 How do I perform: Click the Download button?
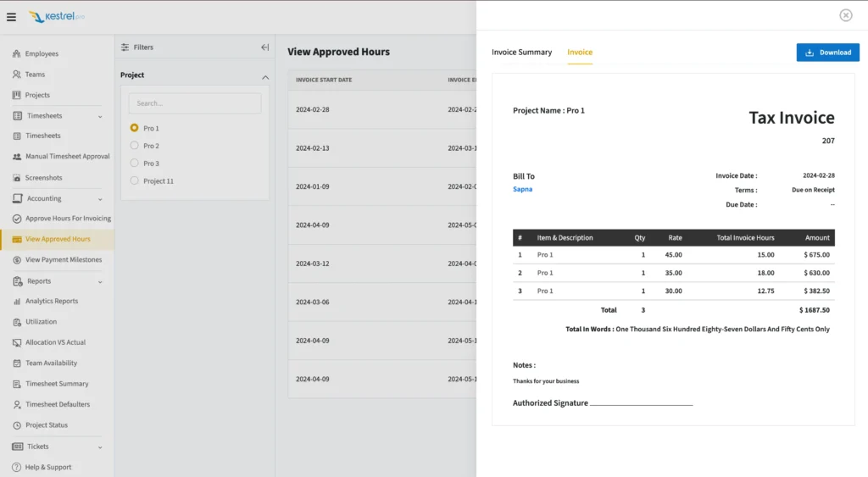point(827,53)
